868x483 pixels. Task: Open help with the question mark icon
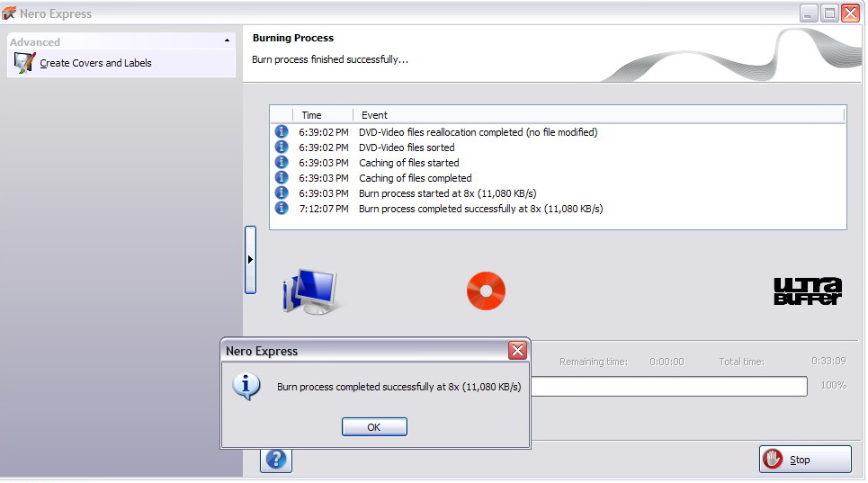pos(275,460)
